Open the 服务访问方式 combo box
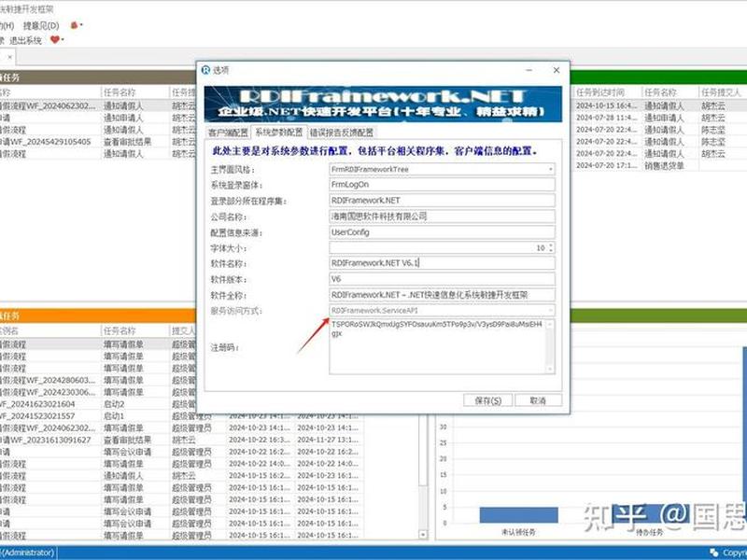The width and height of the screenshot is (747, 560). [x=442, y=311]
